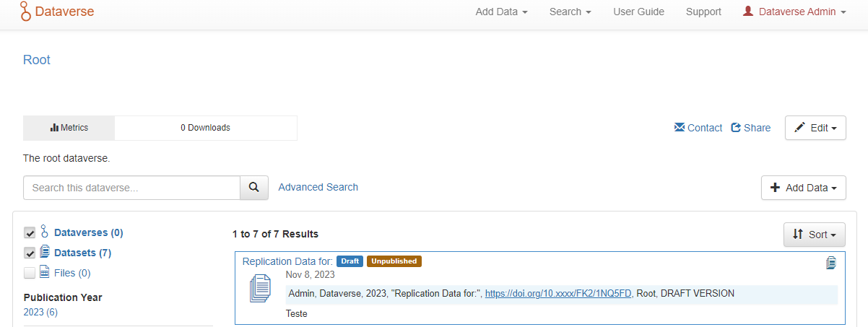Uncheck the Dataverses (0) checkbox
This screenshot has height=327, width=868.
[30, 232]
